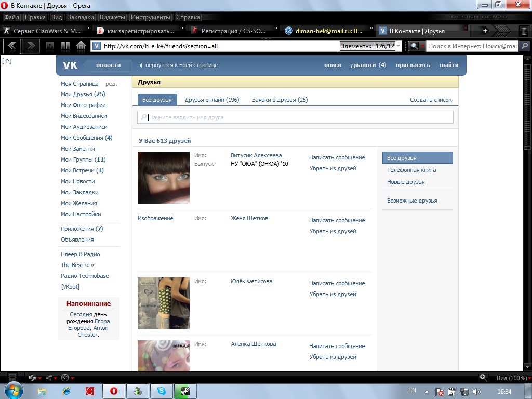This screenshot has width=532, height=399.
Task: Click Создать список link
Action: click(431, 100)
